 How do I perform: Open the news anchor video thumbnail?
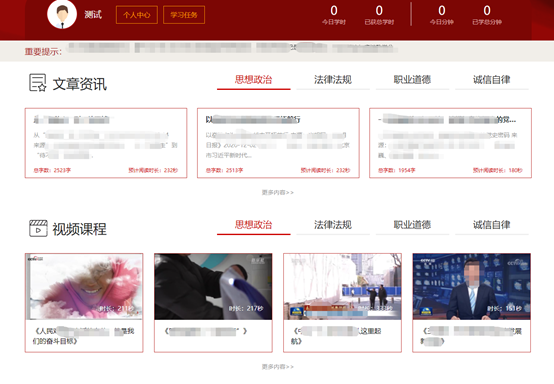(x=472, y=286)
